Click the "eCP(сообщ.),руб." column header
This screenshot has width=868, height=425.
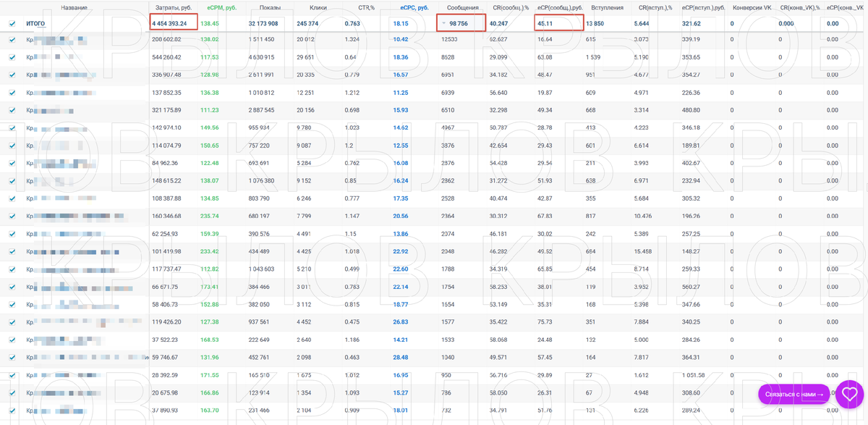pos(560,8)
